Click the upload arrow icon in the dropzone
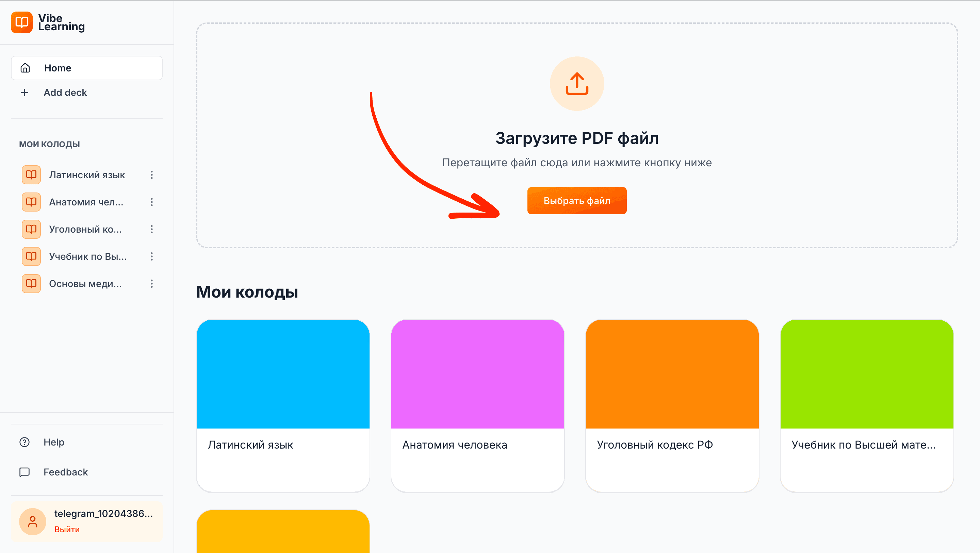Viewport: 980px width, 553px height. [576, 84]
